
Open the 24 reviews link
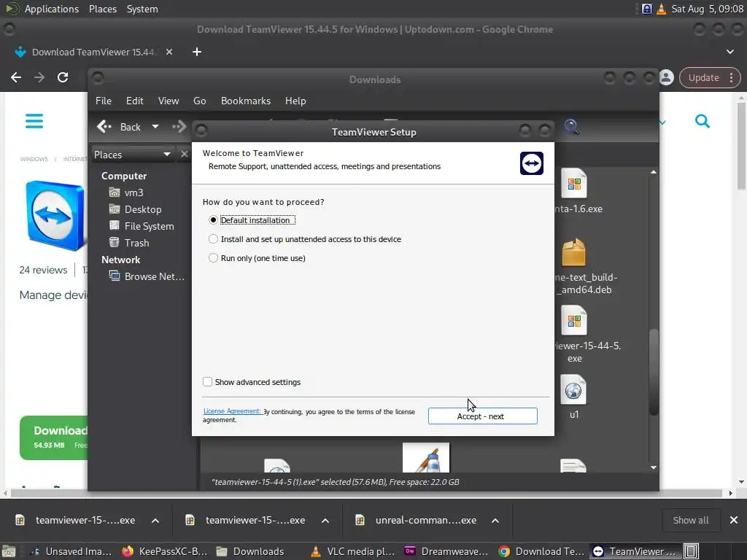click(43, 270)
